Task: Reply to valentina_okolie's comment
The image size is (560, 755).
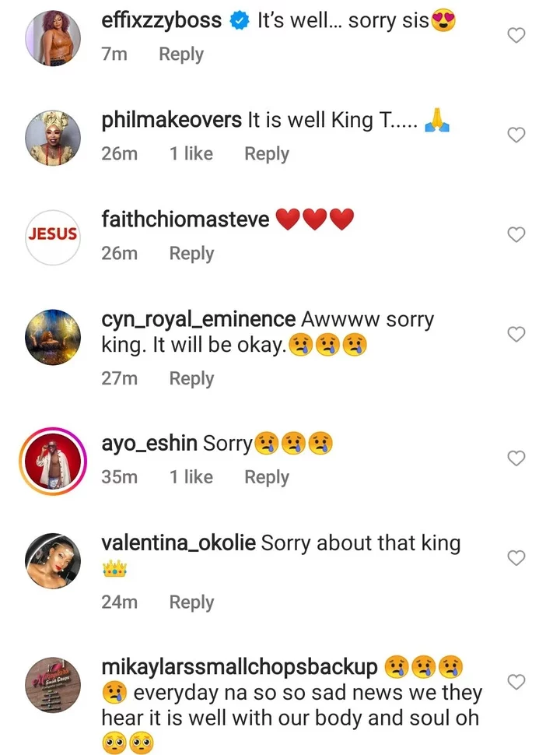Action: coord(191,602)
